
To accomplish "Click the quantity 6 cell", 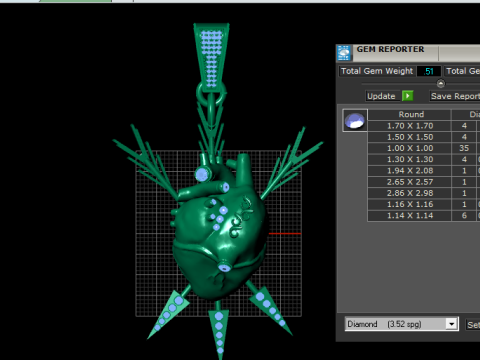I will (464, 216).
